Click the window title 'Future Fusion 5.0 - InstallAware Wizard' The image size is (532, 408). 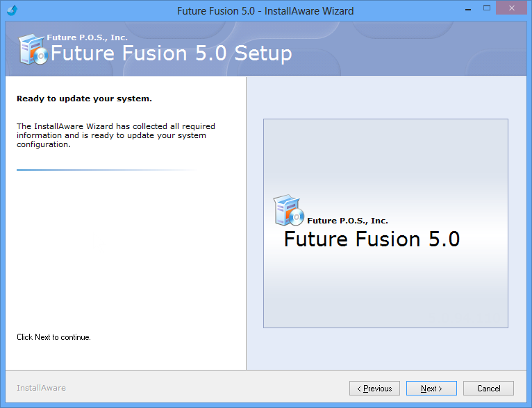265,11
